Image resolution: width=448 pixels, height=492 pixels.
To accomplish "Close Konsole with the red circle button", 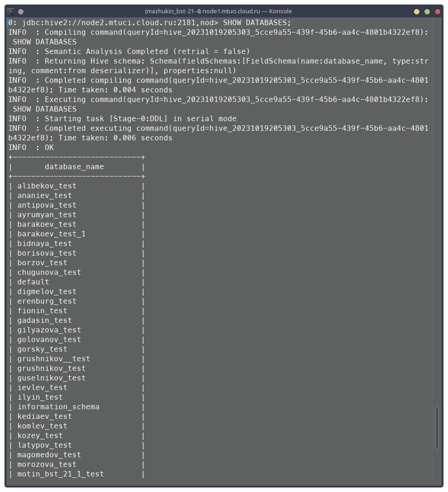I will click(x=437, y=11).
